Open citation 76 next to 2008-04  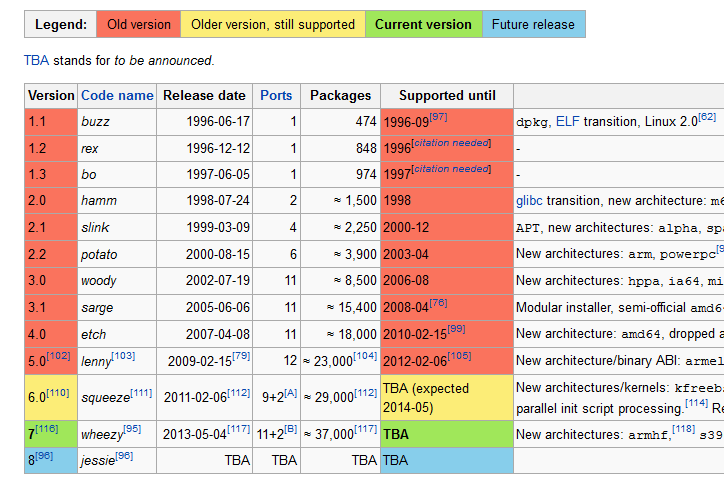coord(438,303)
